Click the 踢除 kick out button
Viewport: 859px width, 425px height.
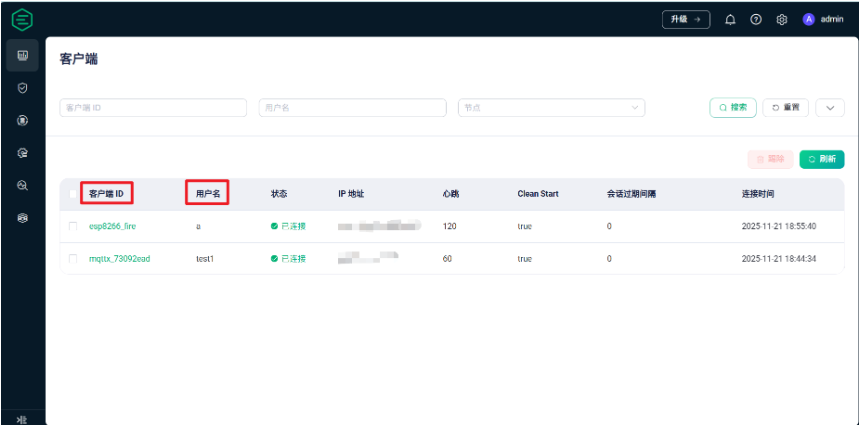point(770,159)
